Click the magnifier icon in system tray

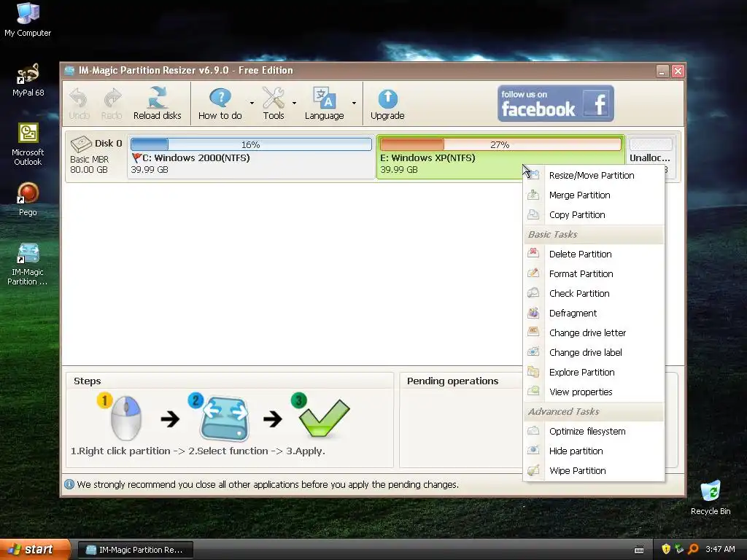click(693, 549)
